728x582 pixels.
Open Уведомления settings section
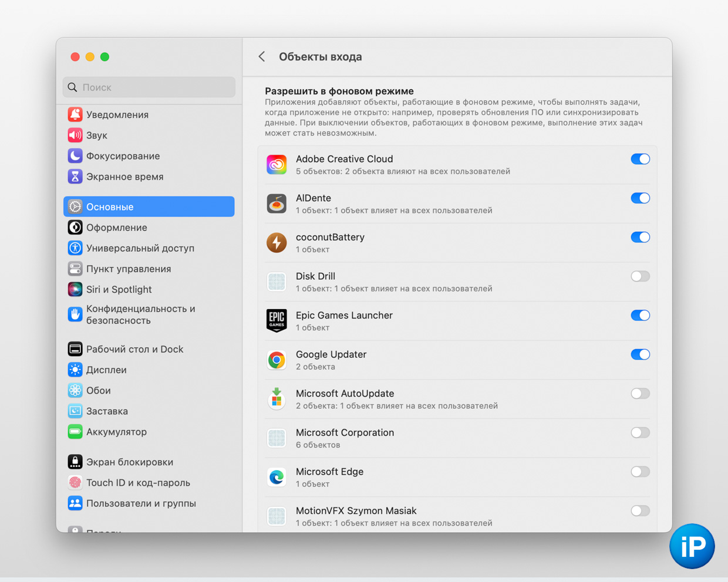pos(149,114)
